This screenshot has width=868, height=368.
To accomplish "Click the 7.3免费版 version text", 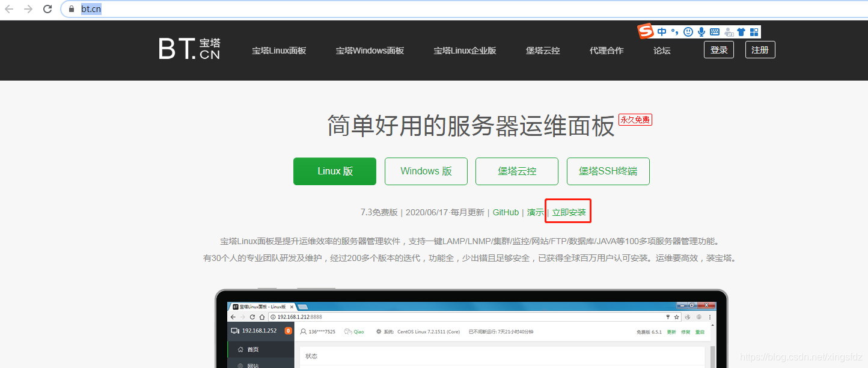I will tap(379, 212).
